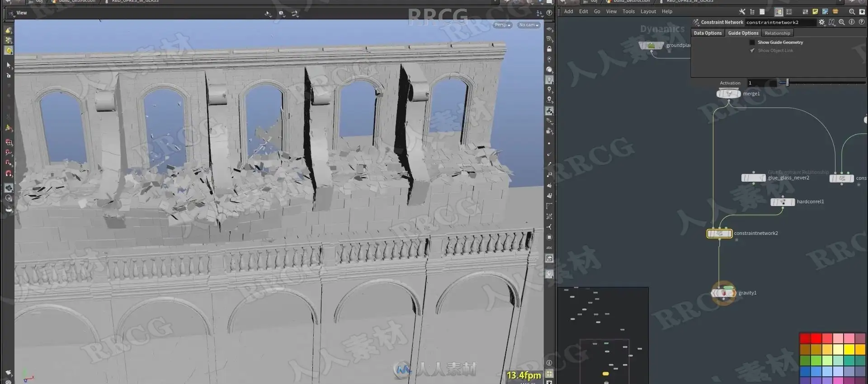The width and height of the screenshot is (868, 384).
Task: Toggle the secure selection lock icon
Action: pos(9,75)
